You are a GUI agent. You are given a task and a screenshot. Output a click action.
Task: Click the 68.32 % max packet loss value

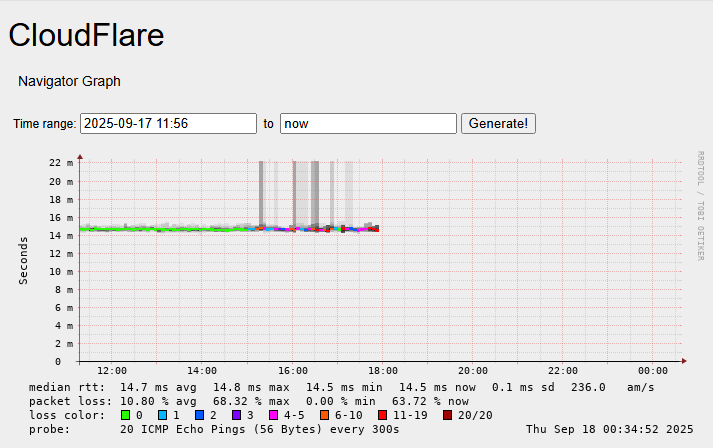(251, 402)
